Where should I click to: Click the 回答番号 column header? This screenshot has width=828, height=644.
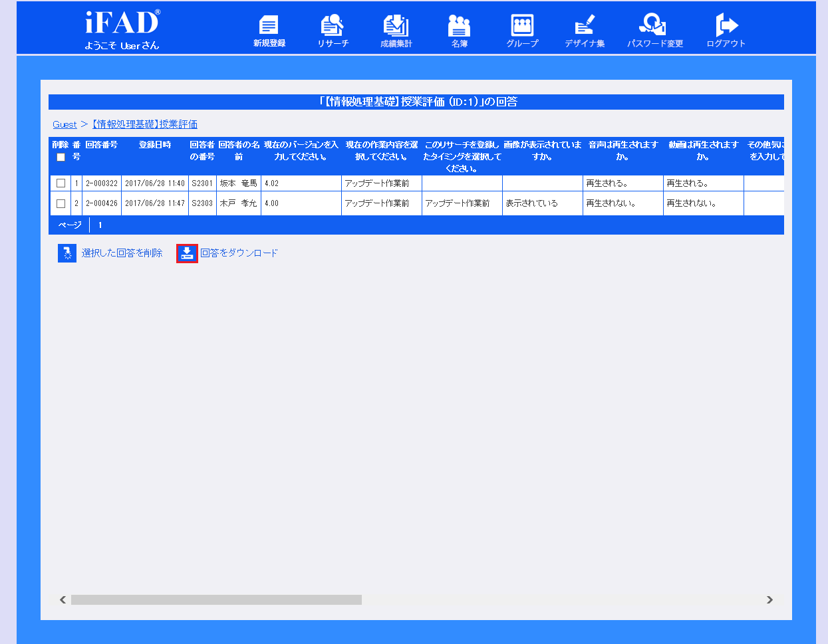tap(102, 144)
